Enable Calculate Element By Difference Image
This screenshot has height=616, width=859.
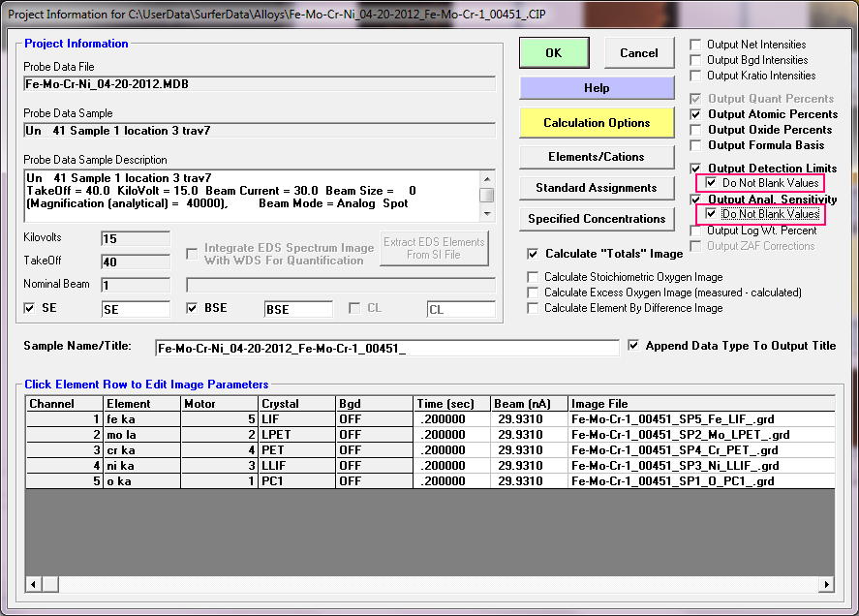point(534,308)
